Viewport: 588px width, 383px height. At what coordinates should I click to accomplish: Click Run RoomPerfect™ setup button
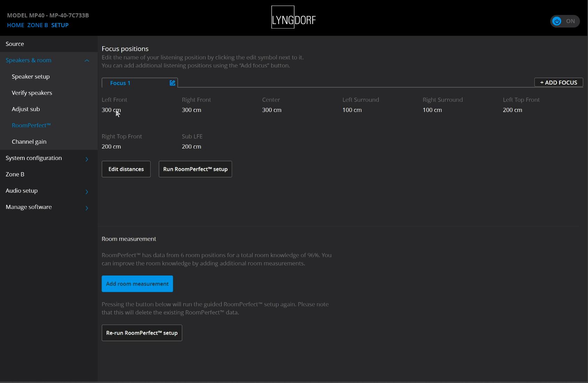(x=195, y=169)
